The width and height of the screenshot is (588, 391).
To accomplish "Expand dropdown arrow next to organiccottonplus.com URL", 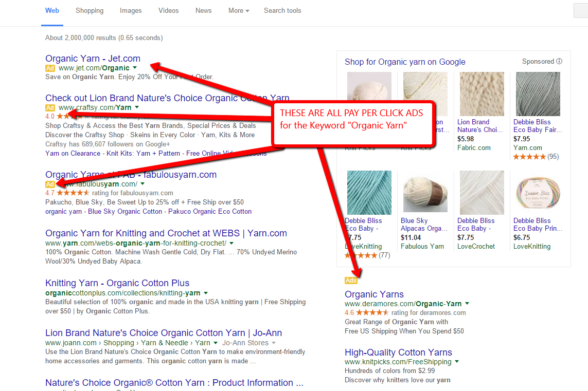I will (x=206, y=293).
